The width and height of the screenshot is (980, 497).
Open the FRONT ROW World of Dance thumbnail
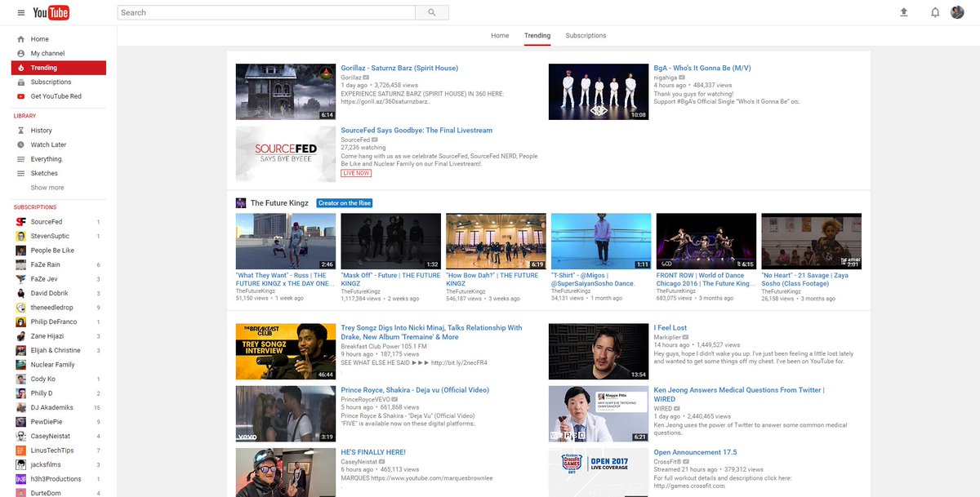pos(706,242)
